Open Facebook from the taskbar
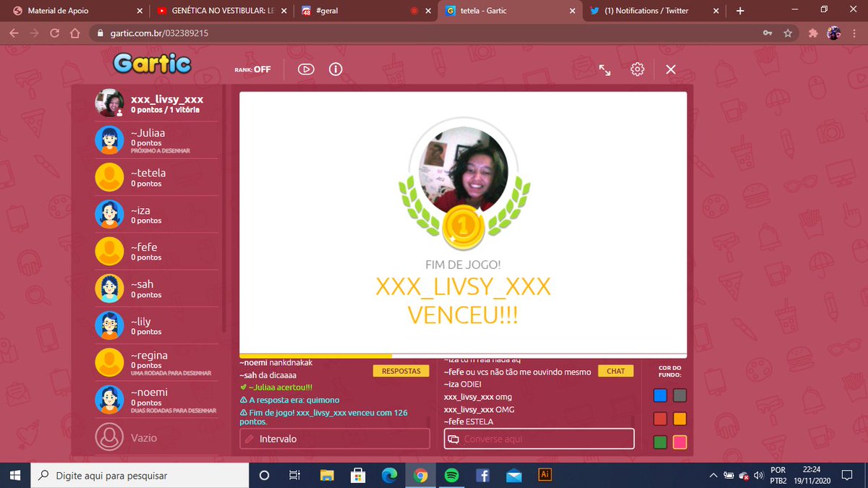The image size is (868, 488). 482,476
